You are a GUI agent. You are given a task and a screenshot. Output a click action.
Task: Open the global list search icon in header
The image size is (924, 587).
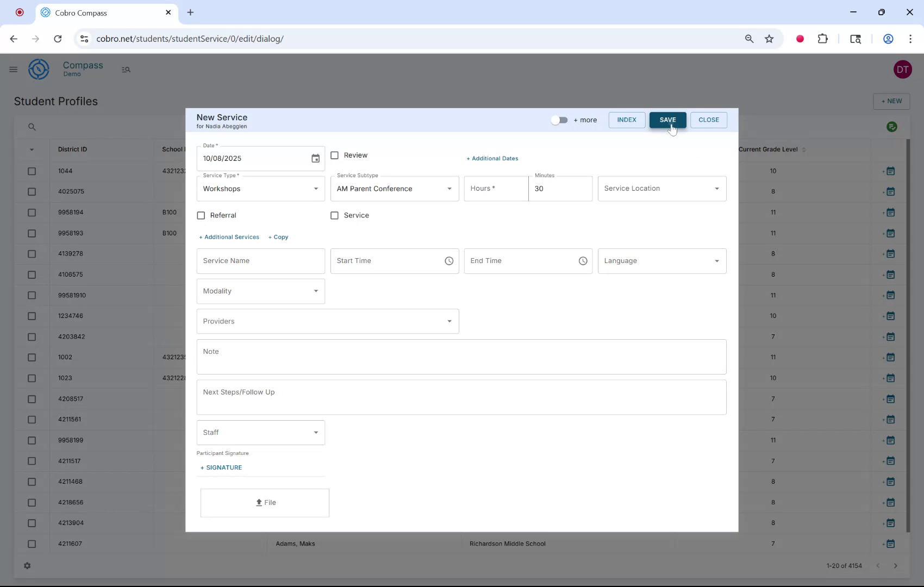pyautogui.click(x=126, y=70)
